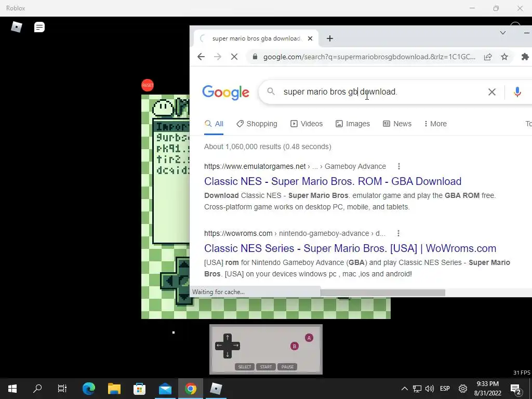Open the taskbar clock and date
This screenshot has width=532, height=399.
tap(487, 389)
